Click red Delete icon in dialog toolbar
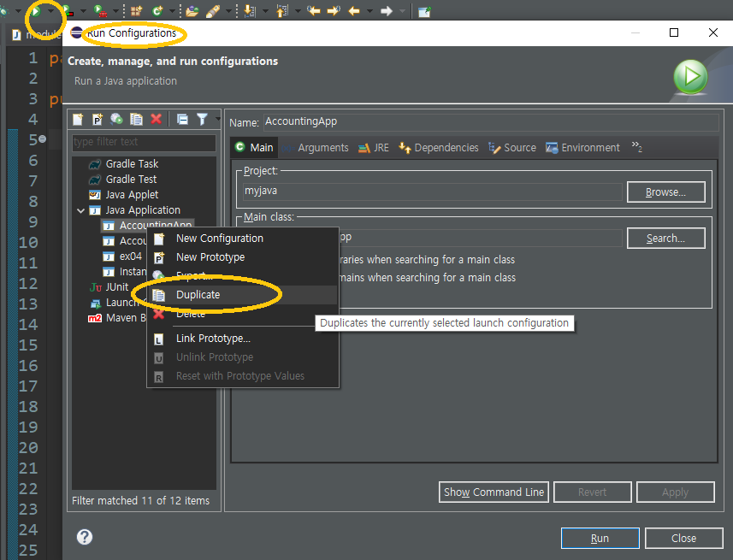Screen dimensions: 733x560 point(157,119)
